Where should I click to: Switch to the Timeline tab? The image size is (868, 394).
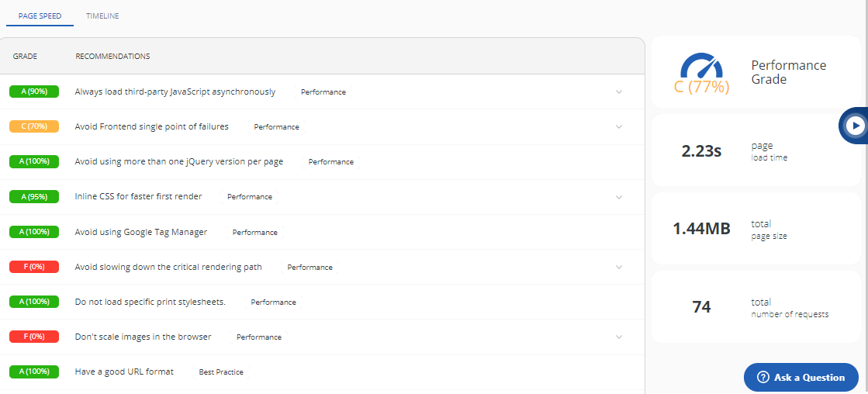pos(102,16)
